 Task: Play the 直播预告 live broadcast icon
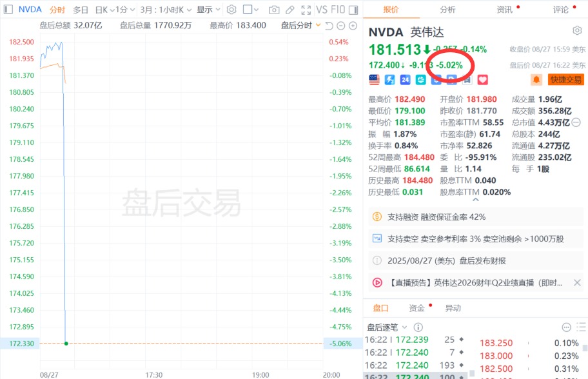point(377,282)
